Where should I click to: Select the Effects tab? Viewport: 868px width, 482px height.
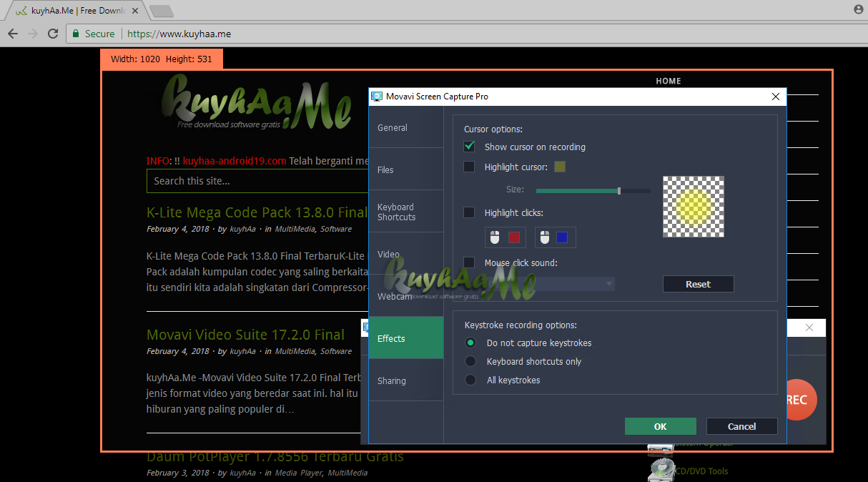[405, 338]
